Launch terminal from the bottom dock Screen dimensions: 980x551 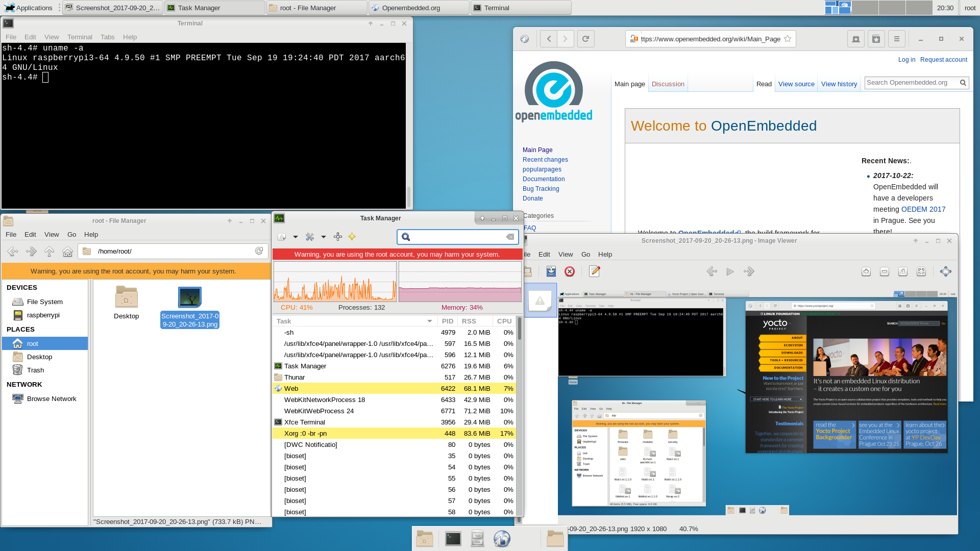pos(453,539)
